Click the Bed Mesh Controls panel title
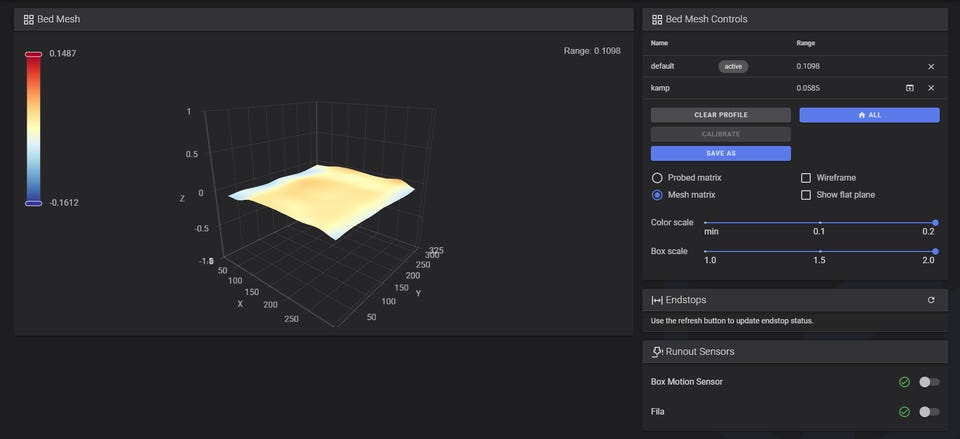The height and width of the screenshot is (439, 960). (707, 20)
